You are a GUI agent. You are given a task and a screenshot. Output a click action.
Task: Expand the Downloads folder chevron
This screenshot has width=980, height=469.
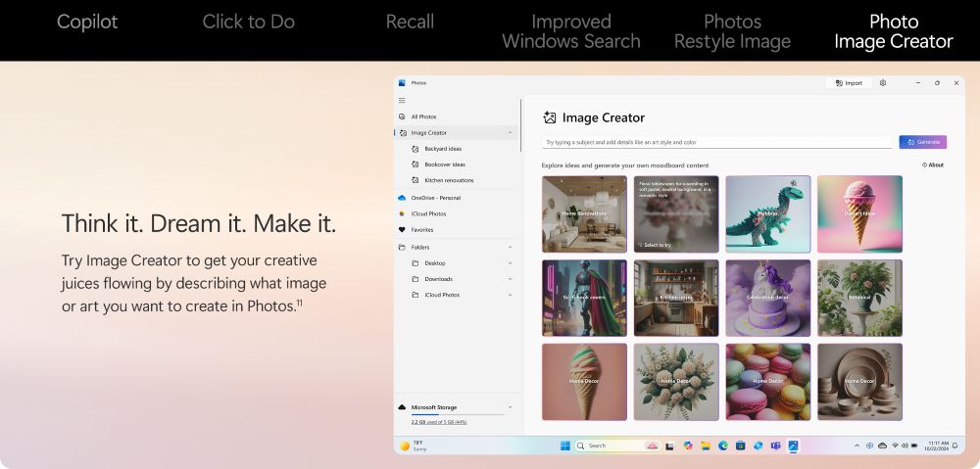click(510, 279)
